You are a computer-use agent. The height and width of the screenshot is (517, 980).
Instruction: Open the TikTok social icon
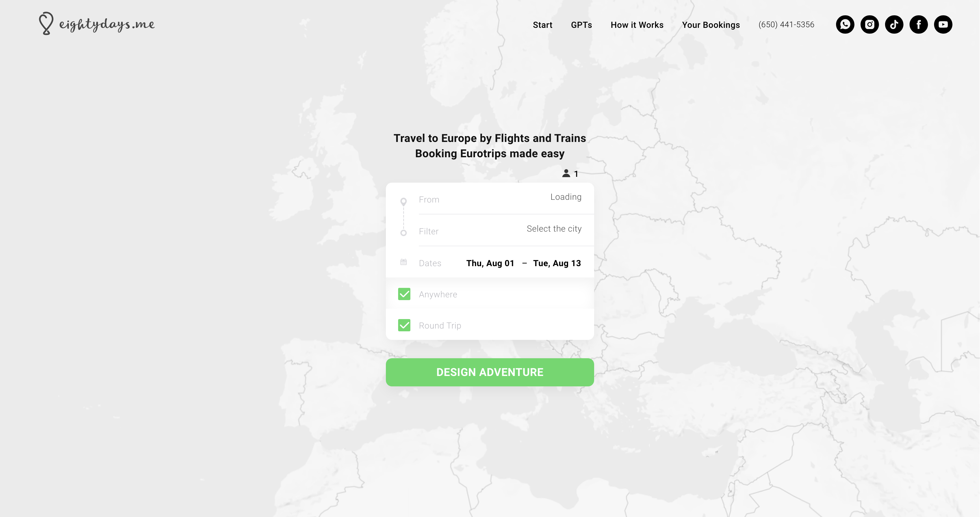coord(894,25)
